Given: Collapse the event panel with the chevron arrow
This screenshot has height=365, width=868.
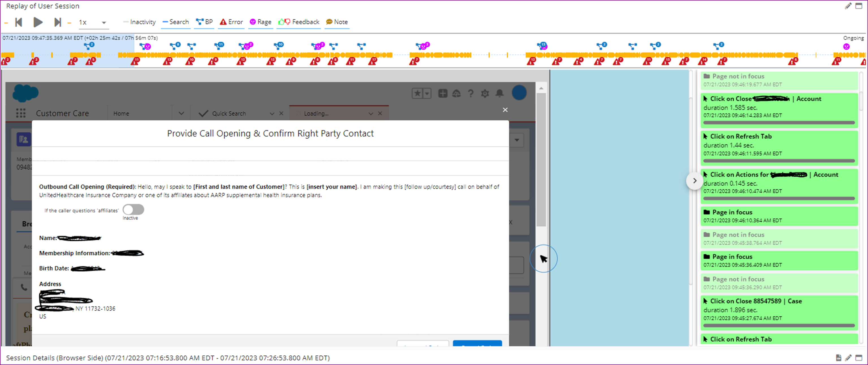Looking at the screenshot, I should (694, 181).
